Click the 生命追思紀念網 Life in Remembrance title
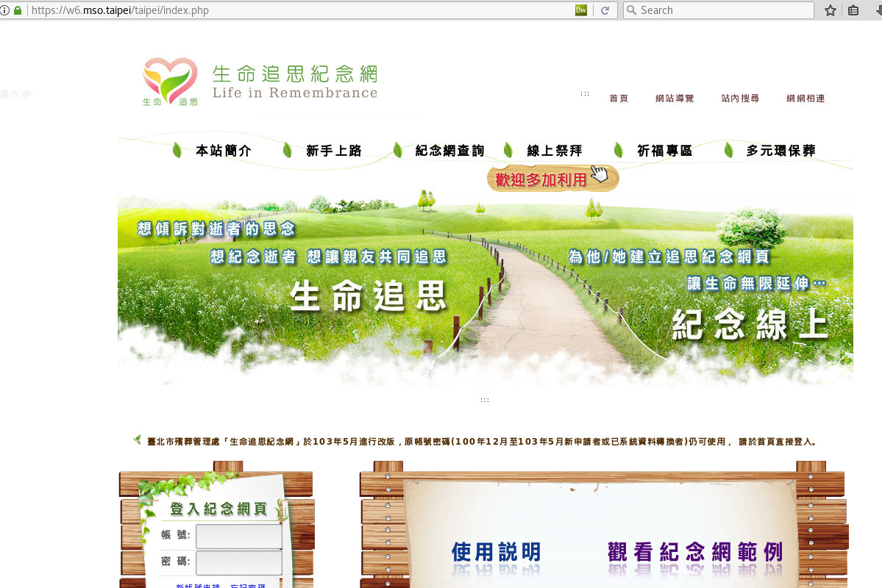Screen dimensions: 882x588 click(295, 82)
